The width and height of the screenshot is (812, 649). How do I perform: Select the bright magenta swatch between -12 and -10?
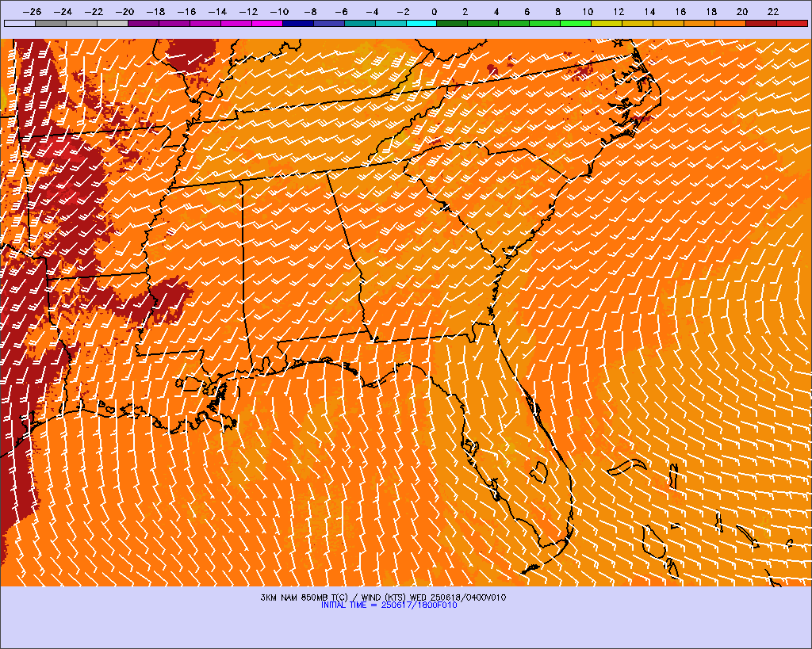[267, 23]
